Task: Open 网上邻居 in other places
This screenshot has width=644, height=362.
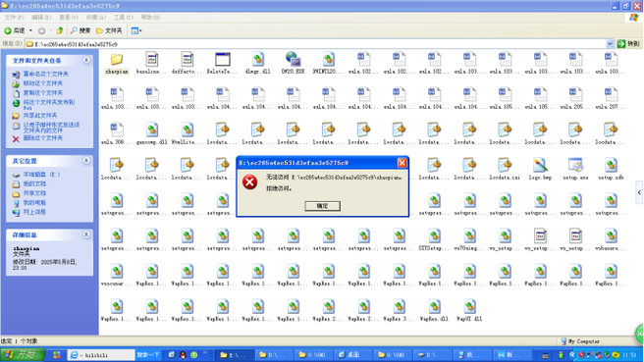Action: pos(34,212)
